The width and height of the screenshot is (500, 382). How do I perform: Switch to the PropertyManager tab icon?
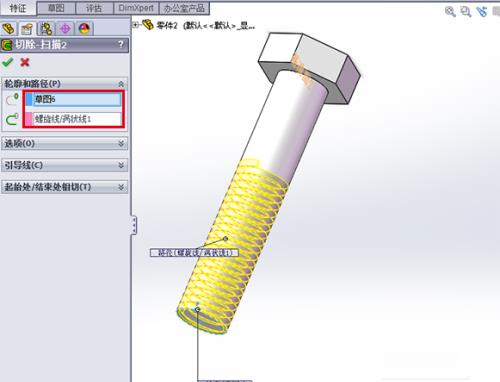click(x=27, y=29)
